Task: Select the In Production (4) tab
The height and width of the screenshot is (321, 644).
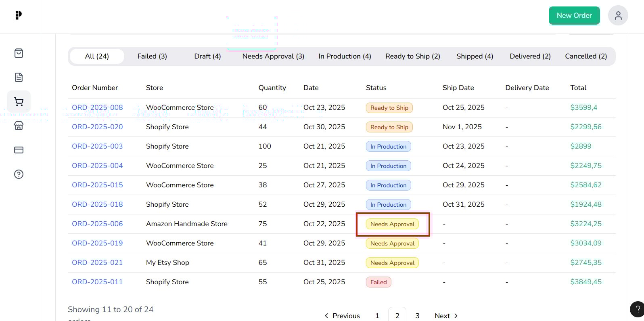Action: click(x=345, y=57)
